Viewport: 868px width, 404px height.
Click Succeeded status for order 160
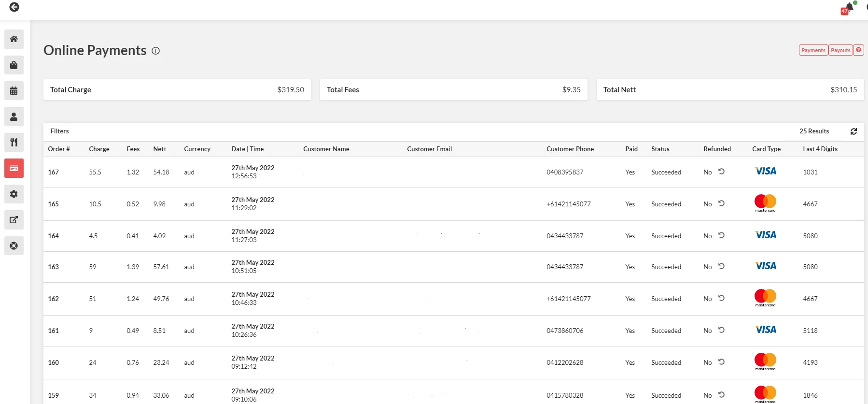(x=666, y=362)
